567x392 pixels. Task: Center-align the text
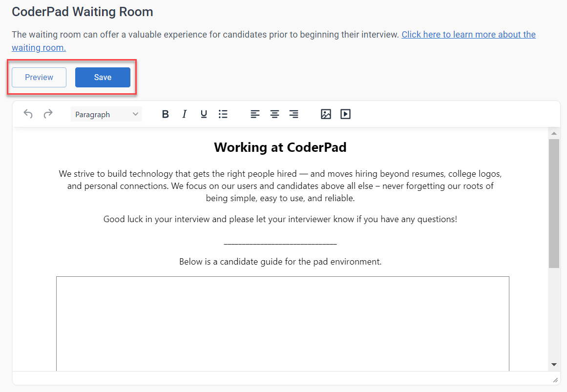coord(275,114)
